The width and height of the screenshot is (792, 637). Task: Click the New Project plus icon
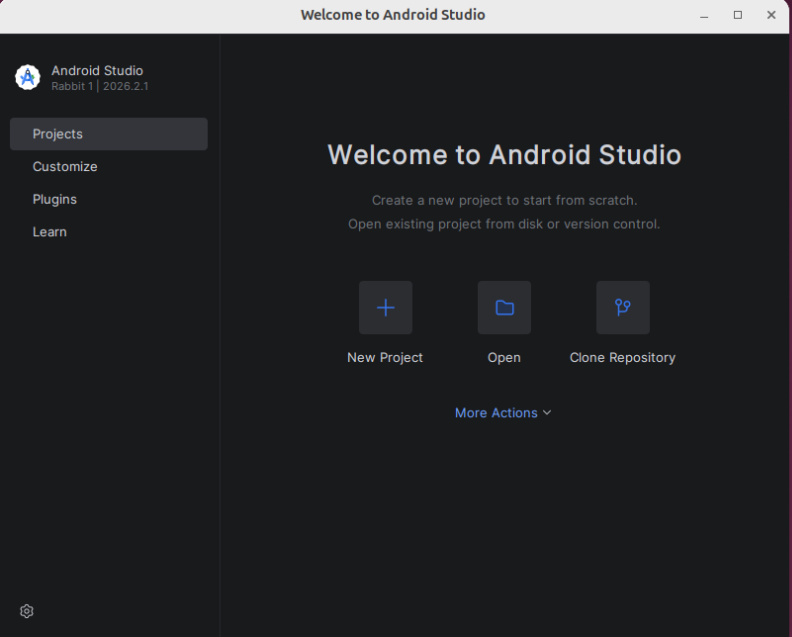pyautogui.click(x=385, y=307)
